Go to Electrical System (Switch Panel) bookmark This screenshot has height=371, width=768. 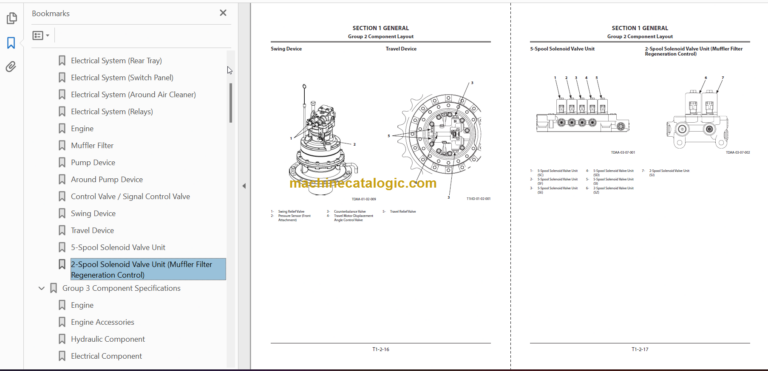pos(122,77)
